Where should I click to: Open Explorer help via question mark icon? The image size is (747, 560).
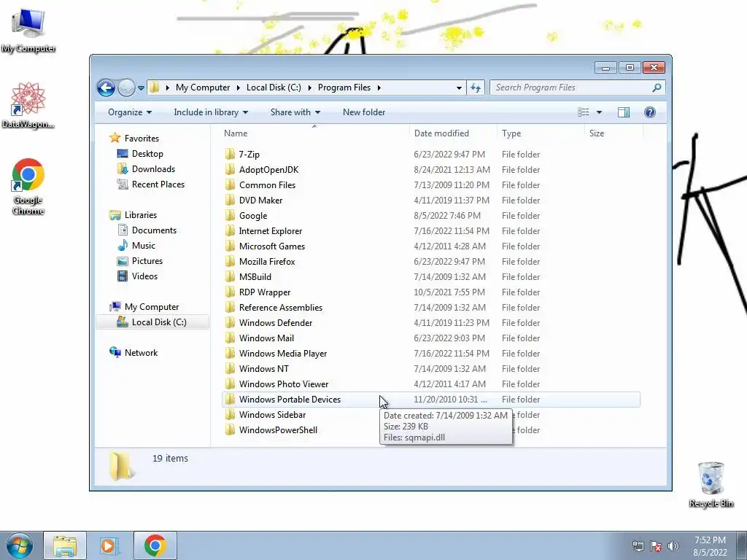(x=650, y=112)
